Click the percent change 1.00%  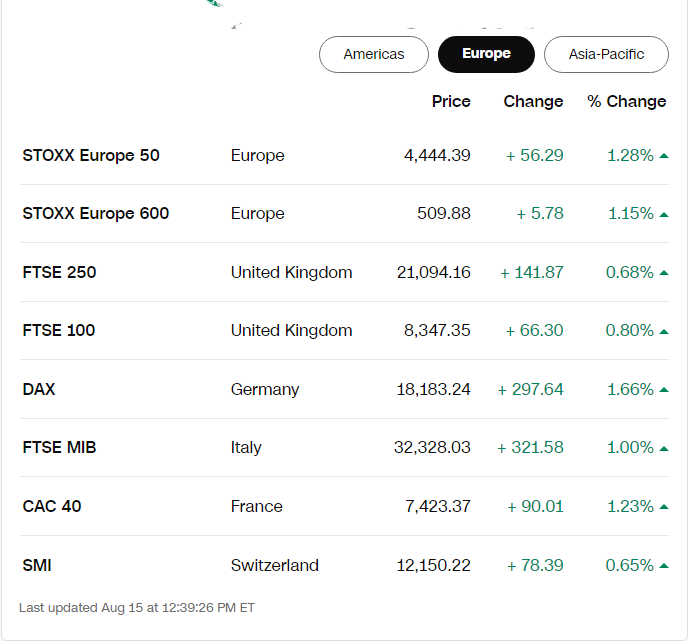click(x=631, y=447)
